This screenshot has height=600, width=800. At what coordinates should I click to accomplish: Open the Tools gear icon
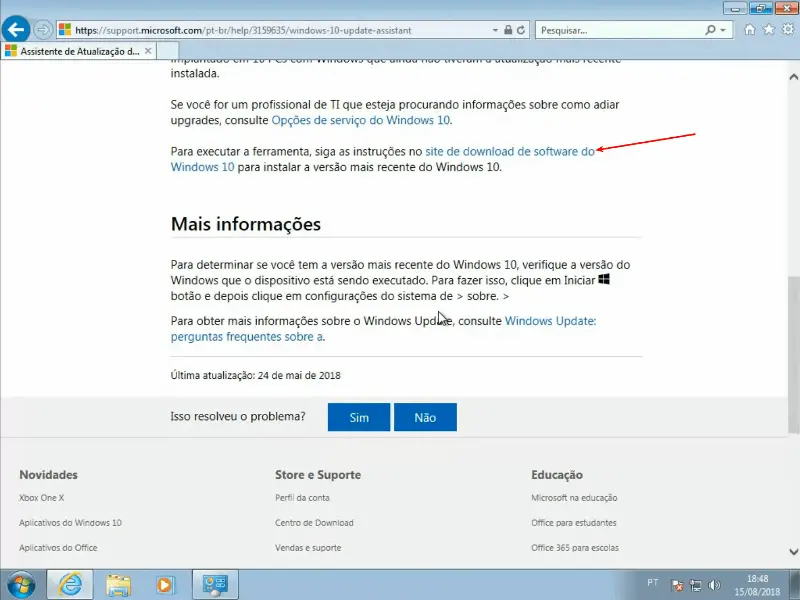pos(788,29)
